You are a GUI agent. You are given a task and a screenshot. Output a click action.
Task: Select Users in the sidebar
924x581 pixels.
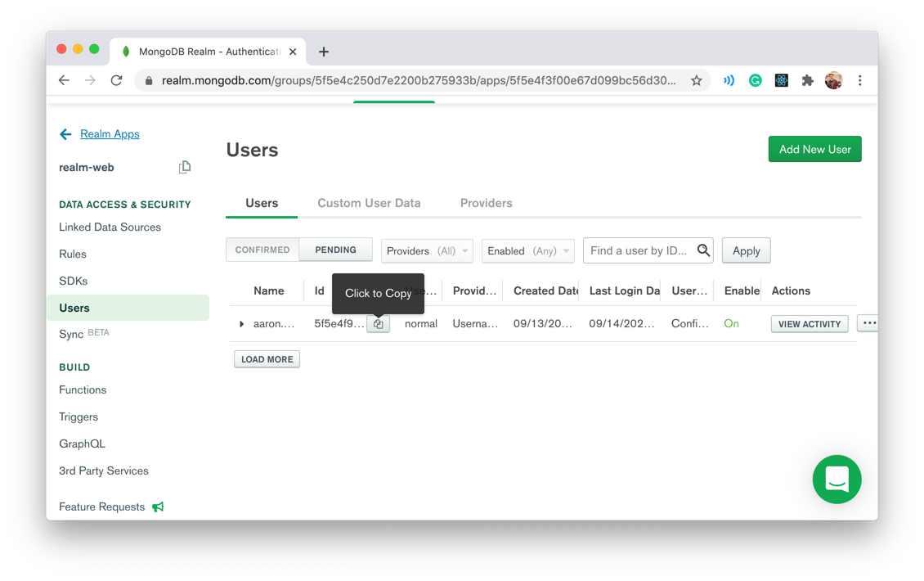click(x=128, y=308)
